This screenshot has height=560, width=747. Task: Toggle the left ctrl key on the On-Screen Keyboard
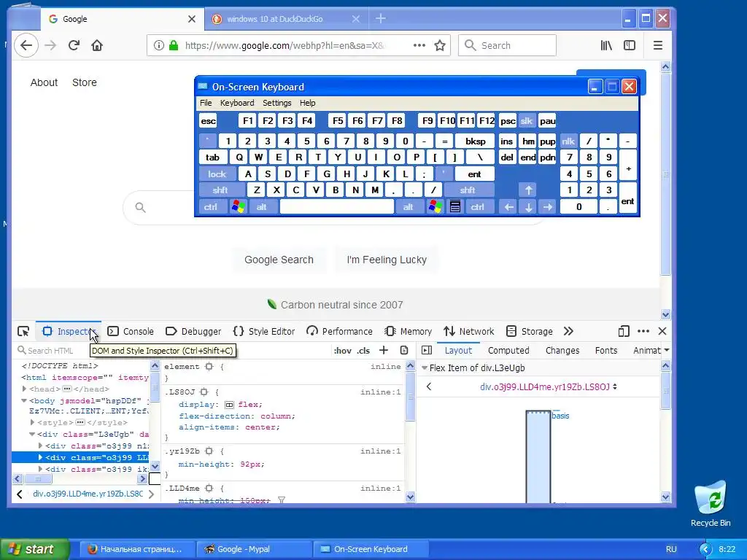pos(211,206)
